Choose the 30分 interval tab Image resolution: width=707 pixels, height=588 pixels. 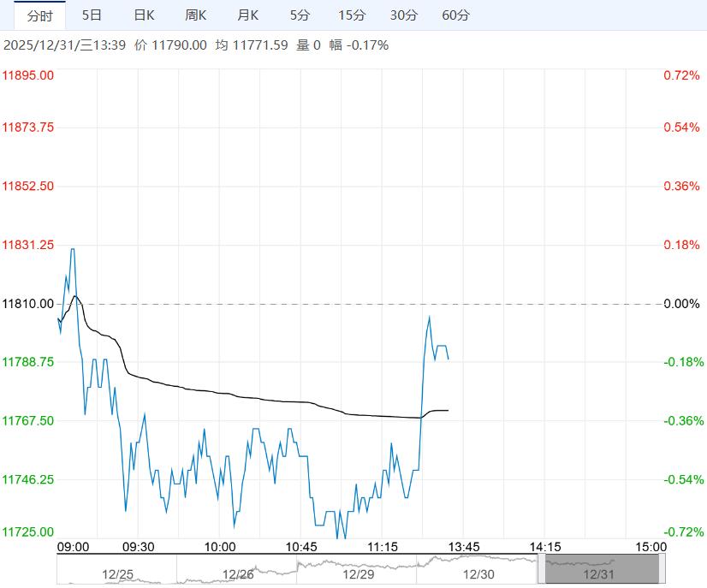coord(404,15)
